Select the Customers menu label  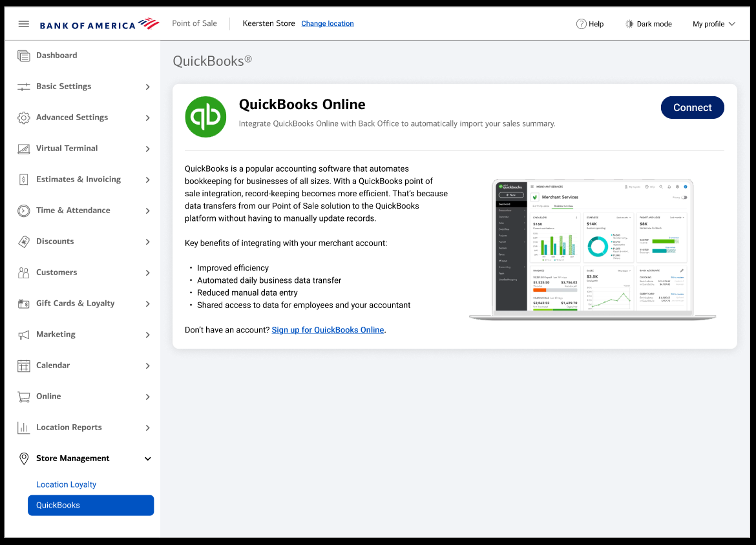click(x=56, y=272)
